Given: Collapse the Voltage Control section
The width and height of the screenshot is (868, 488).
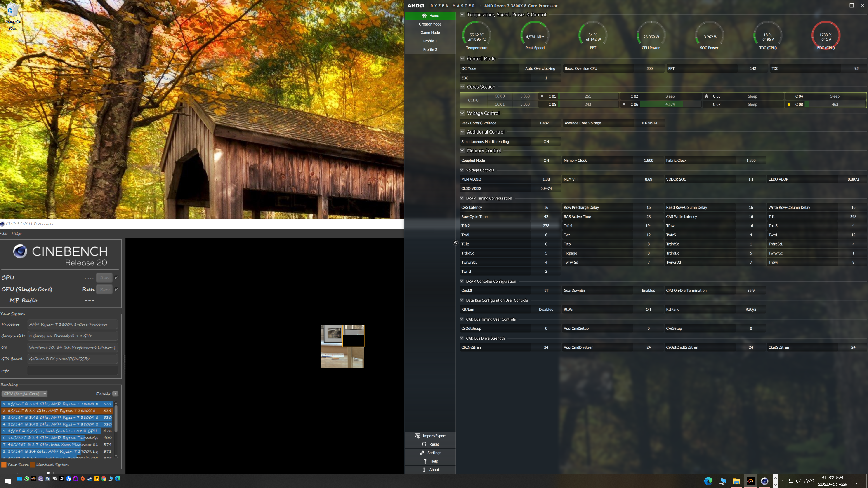Looking at the screenshot, I should point(462,113).
